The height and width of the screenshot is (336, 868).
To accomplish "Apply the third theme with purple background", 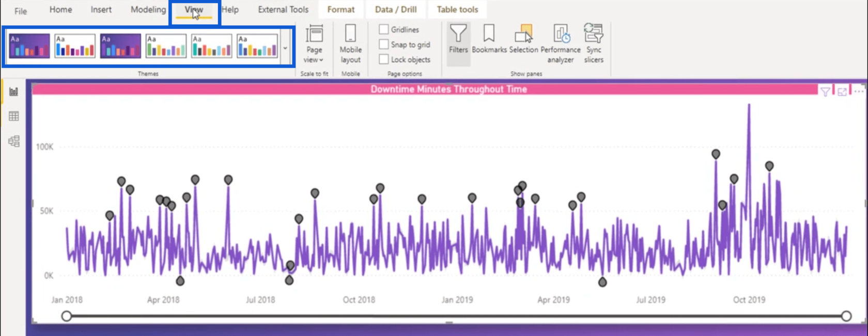I will coord(120,46).
